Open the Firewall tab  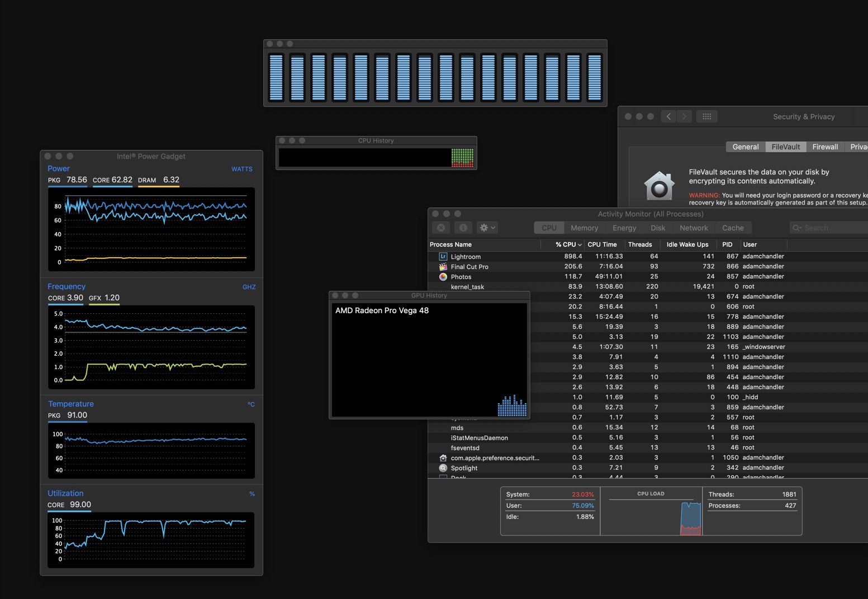pos(825,147)
